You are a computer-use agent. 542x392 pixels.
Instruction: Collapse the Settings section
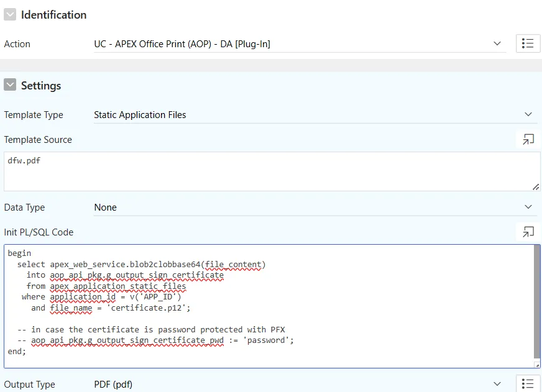[x=10, y=85]
